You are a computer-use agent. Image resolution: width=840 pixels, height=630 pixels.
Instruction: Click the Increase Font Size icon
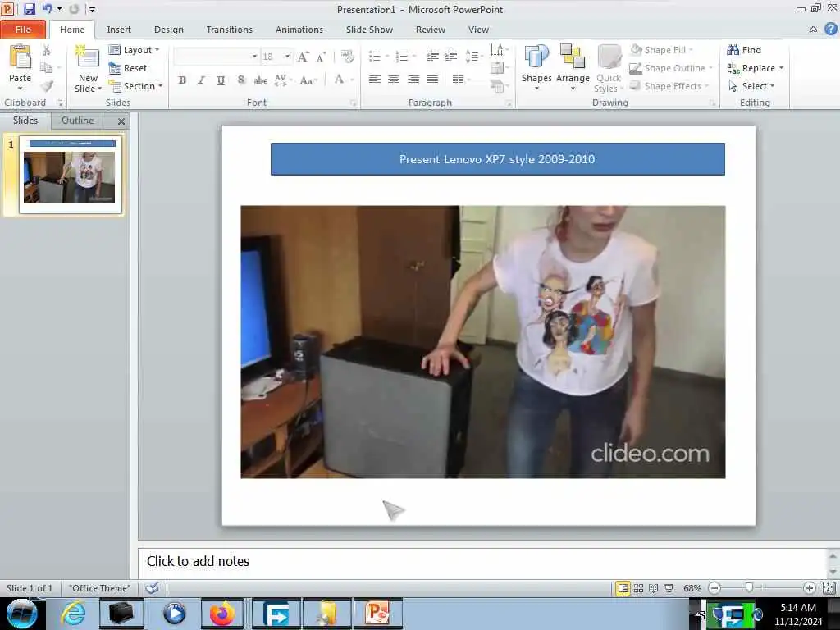[304, 57]
